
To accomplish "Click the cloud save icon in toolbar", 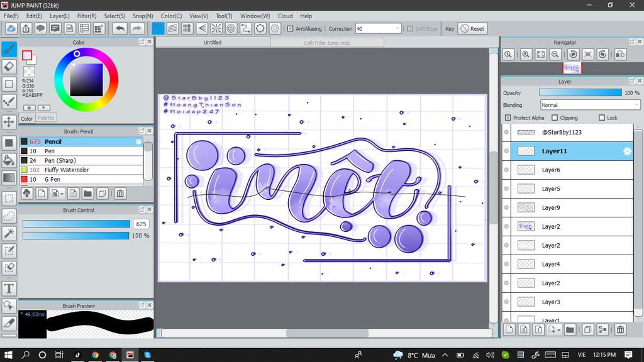I will (x=11, y=28).
